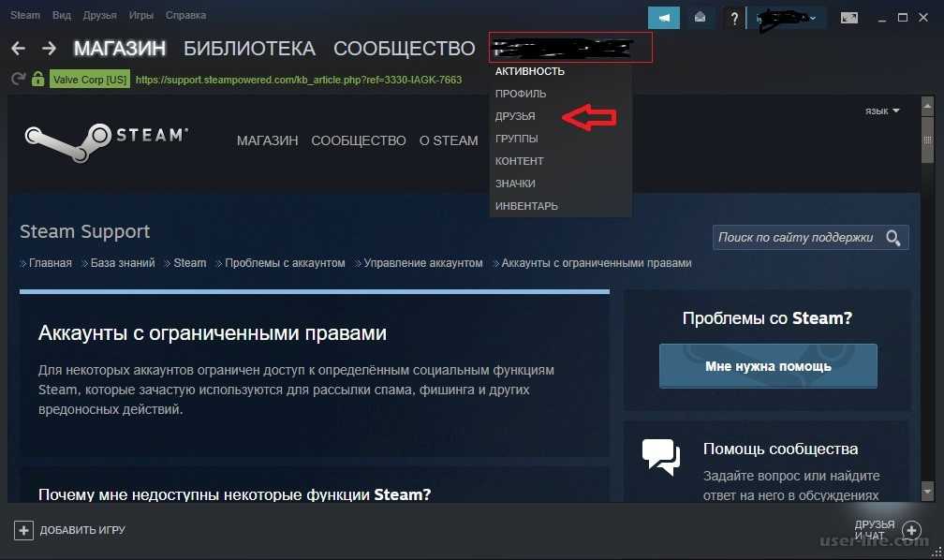The height and width of the screenshot is (560, 944).
Task: Click the 'Steam Support' title
Action: (85, 232)
